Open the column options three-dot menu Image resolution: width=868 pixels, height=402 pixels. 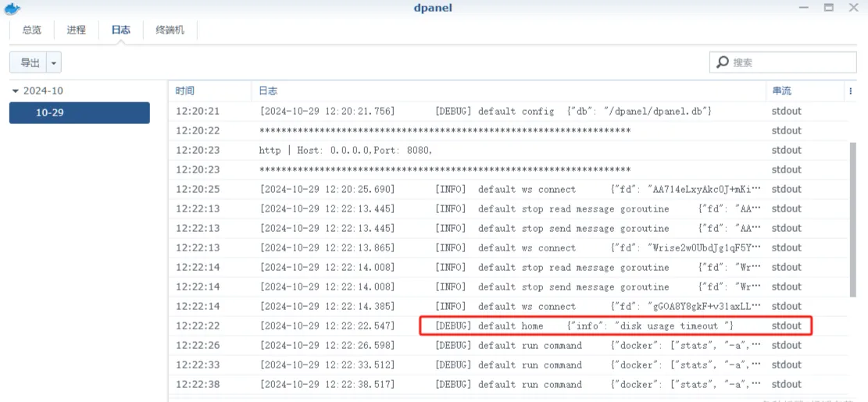pos(850,91)
